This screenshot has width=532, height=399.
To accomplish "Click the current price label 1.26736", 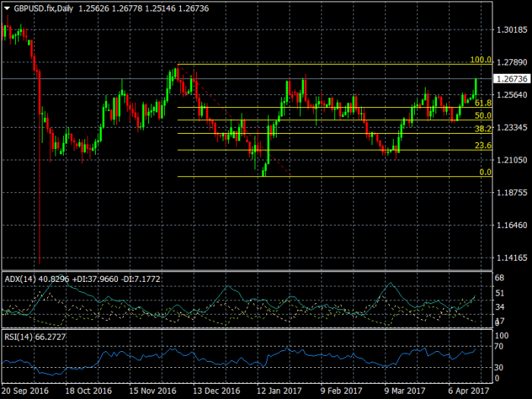I will 511,79.
